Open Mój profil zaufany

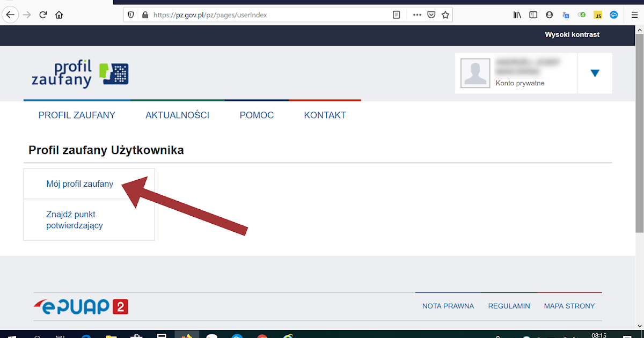(80, 183)
